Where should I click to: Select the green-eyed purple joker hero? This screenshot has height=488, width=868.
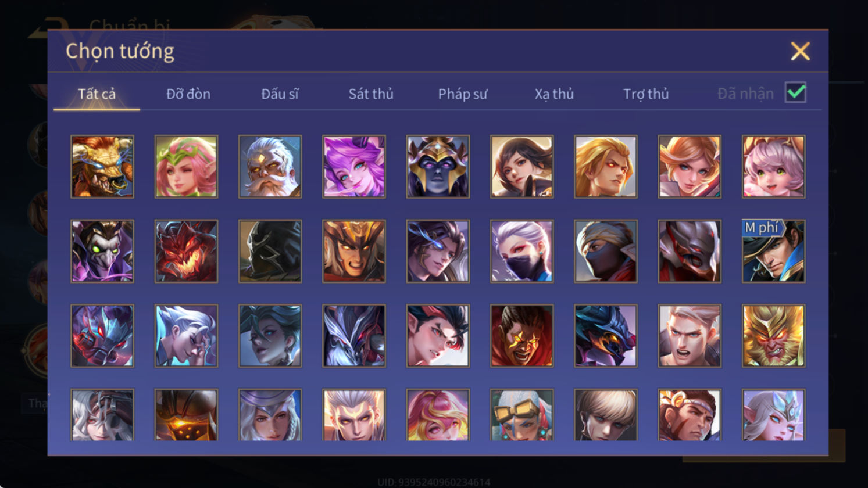click(102, 251)
